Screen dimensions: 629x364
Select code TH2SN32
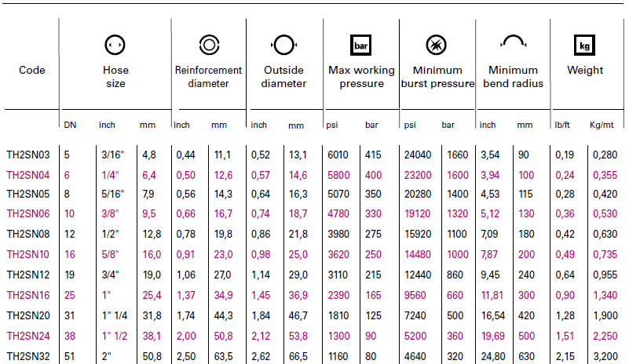tap(28, 356)
